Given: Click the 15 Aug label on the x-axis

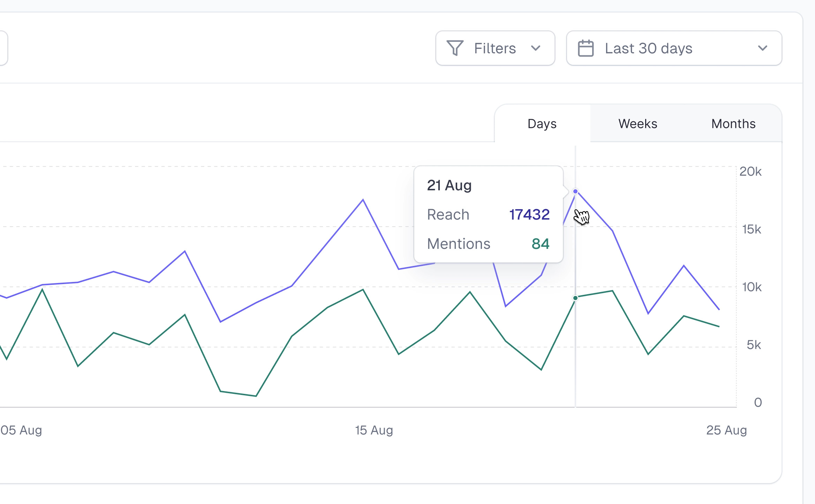Looking at the screenshot, I should pyautogui.click(x=373, y=430).
